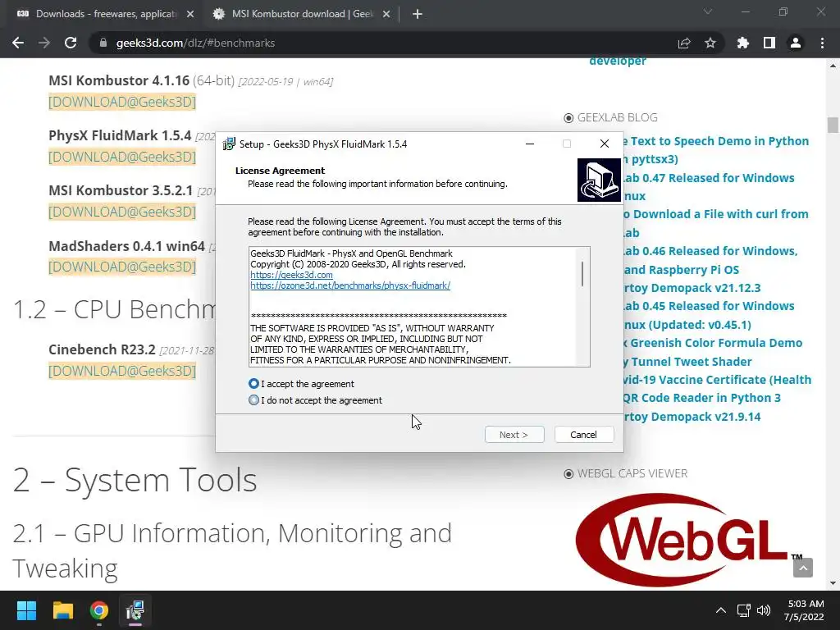Open the Chrome extensions puzzle icon
This screenshot has height=630, width=840.
742,43
